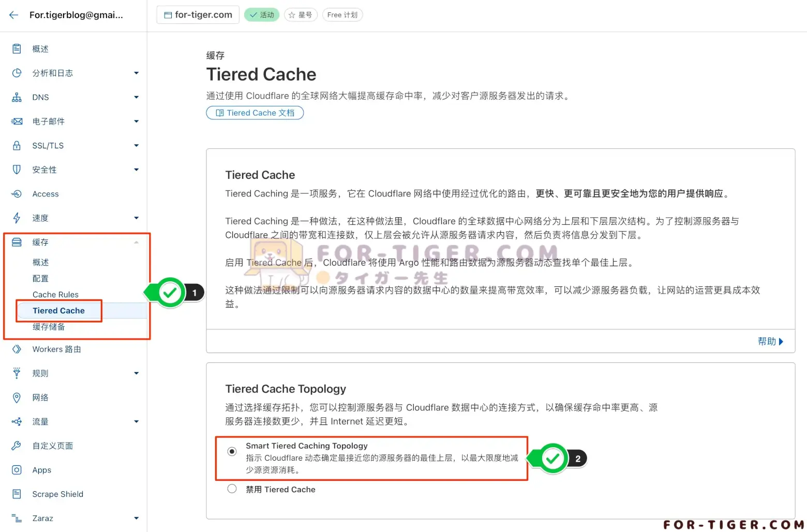Open Cache Rules in the cache submenu
Viewport: 807px width, 532px height.
coord(55,295)
